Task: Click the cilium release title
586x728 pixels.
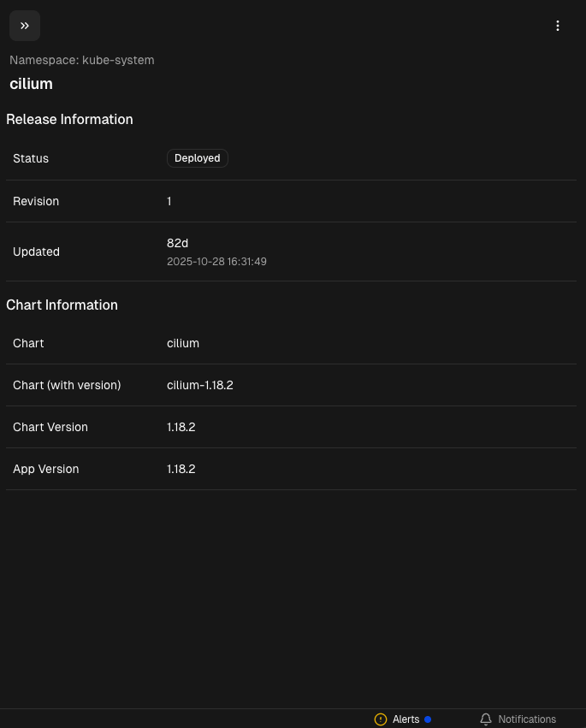Action: [32, 84]
